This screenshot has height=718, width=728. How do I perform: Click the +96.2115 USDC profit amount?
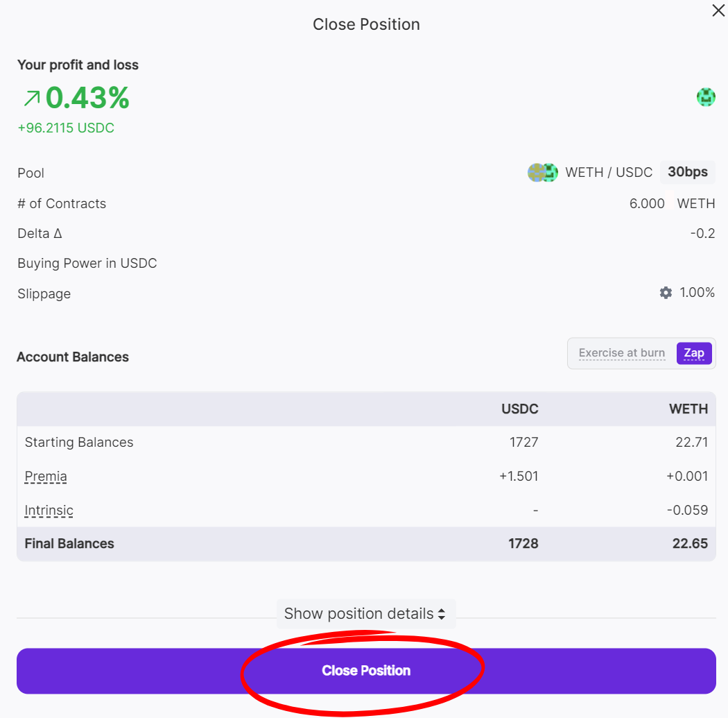click(x=66, y=128)
